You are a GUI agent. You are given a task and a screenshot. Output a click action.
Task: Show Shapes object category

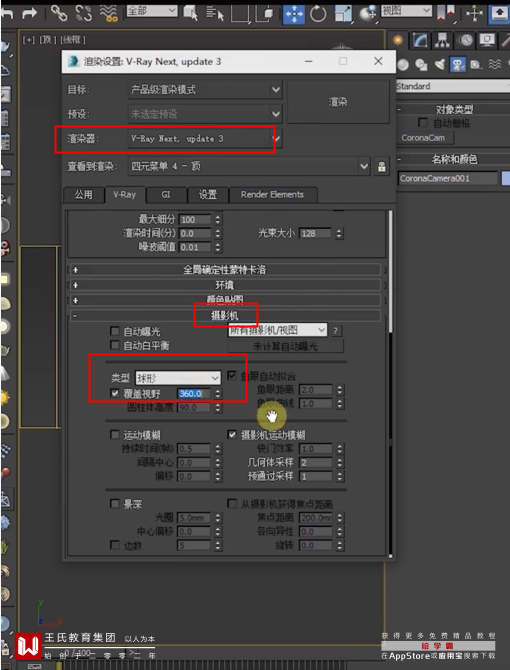coord(421,65)
